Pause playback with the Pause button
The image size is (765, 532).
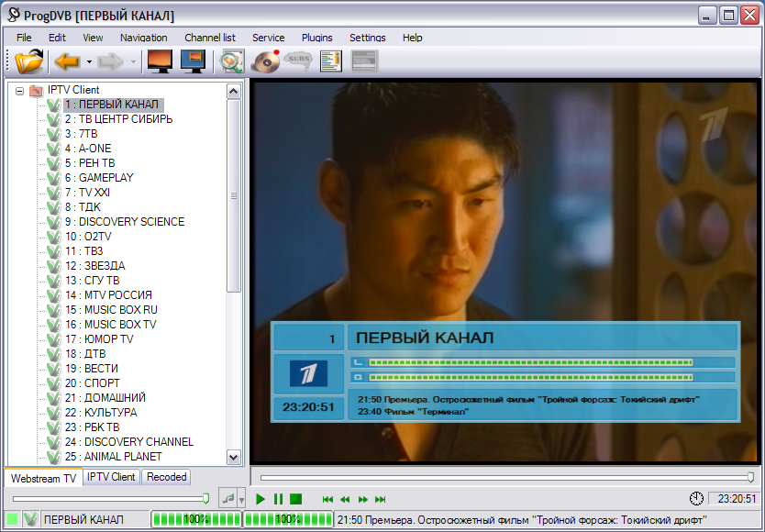click(278, 499)
